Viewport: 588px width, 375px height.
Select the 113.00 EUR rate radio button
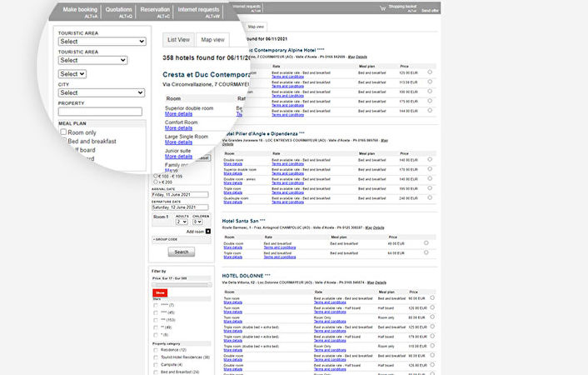[x=430, y=82]
